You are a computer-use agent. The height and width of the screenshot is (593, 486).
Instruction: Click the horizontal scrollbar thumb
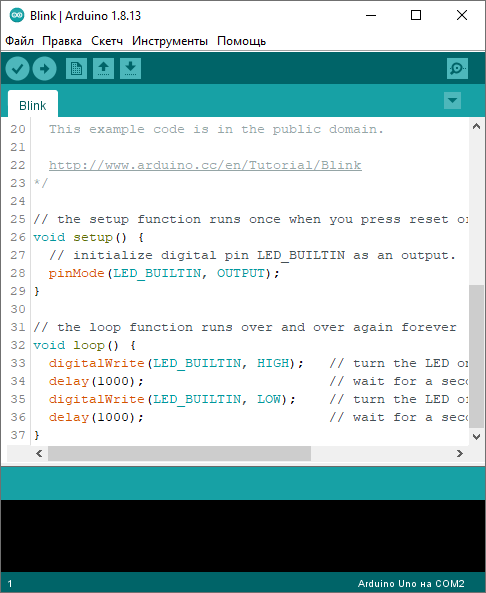[179, 453]
